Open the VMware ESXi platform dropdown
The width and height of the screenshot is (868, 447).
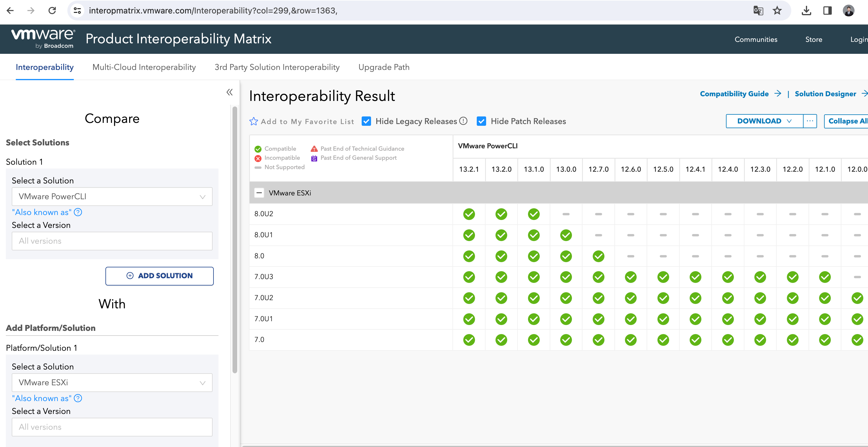(112, 382)
